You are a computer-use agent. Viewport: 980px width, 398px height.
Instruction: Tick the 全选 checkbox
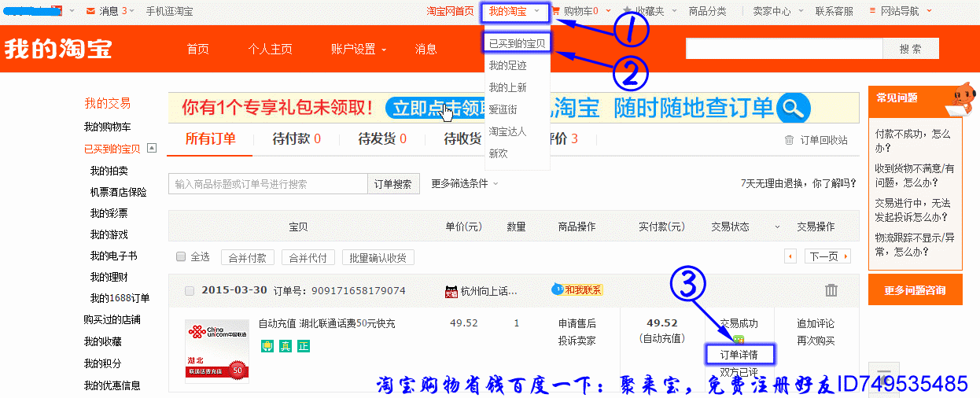[x=182, y=256]
